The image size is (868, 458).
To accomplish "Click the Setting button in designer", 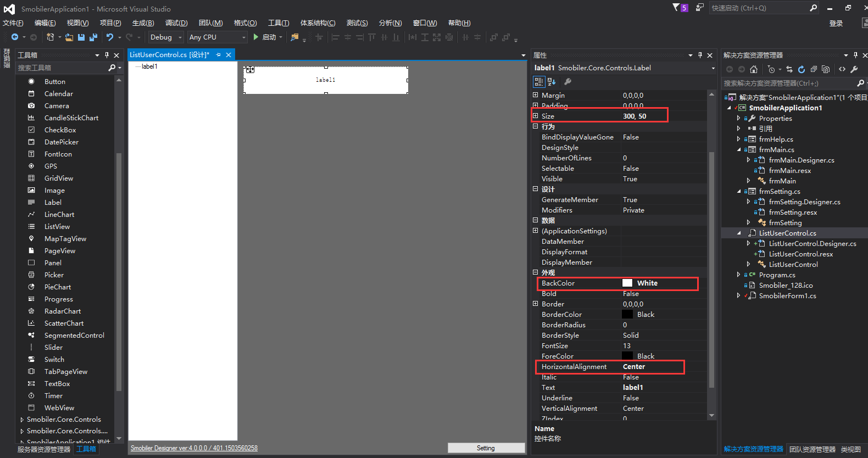I will pyautogui.click(x=486, y=448).
